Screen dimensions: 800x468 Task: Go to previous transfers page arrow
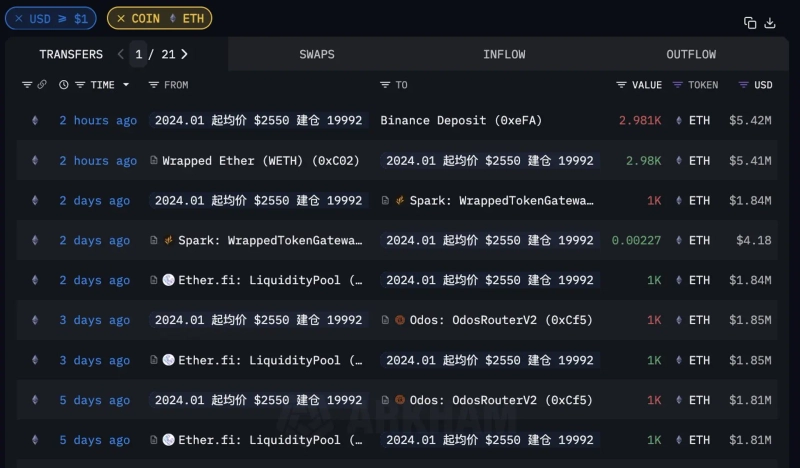coord(121,54)
